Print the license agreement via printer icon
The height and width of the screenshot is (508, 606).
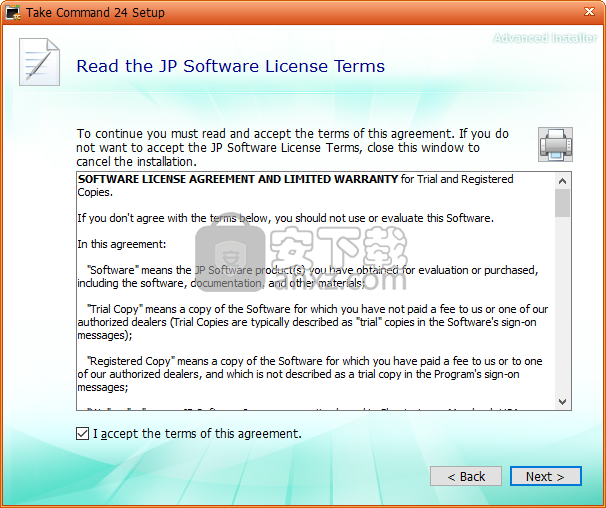555,144
